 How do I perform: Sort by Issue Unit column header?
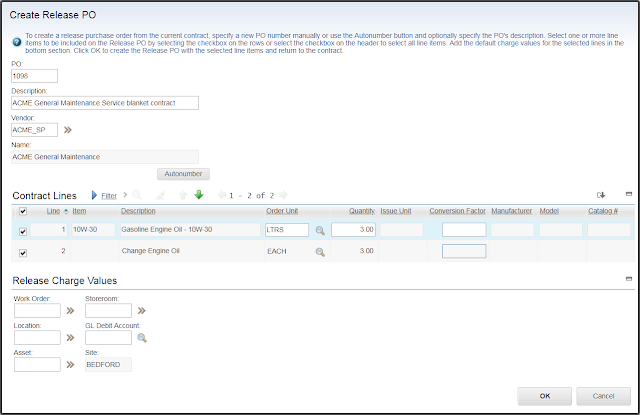click(x=396, y=211)
